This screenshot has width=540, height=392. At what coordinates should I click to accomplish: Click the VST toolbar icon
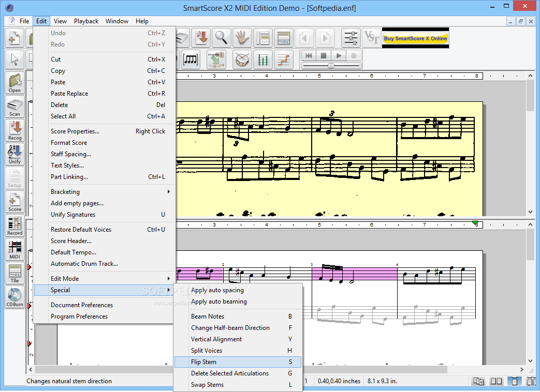pyautogui.click(x=371, y=38)
